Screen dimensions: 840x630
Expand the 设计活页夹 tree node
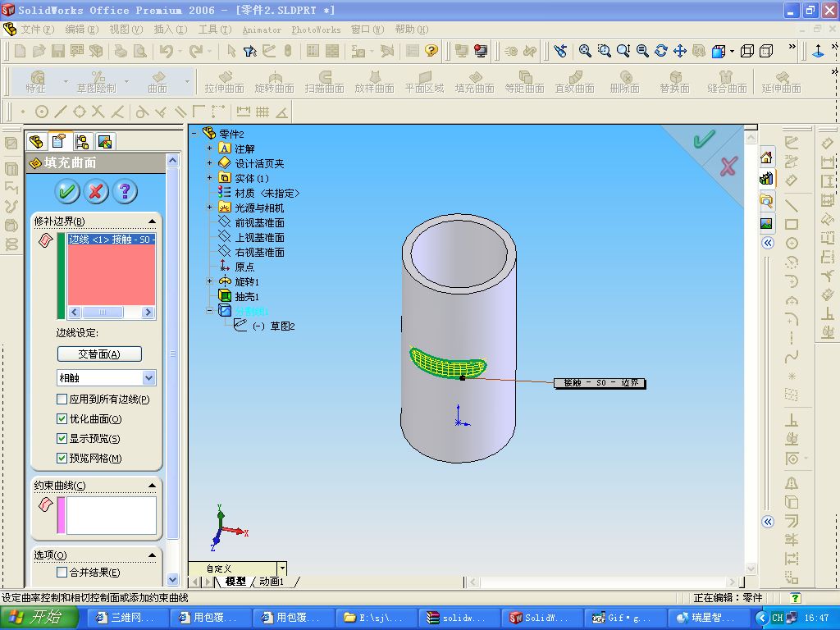[x=209, y=163]
